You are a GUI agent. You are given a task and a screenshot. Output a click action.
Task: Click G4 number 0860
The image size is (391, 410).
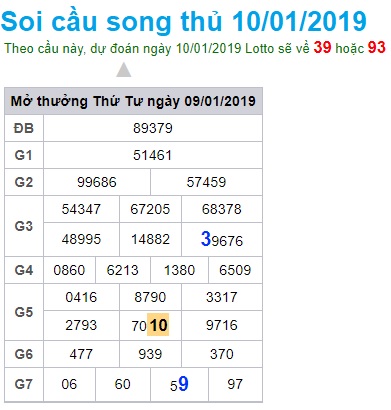click(x=69, y=270)
